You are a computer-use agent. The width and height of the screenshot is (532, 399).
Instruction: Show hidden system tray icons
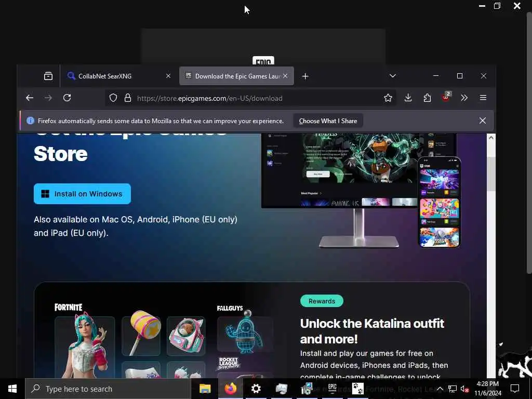440,389
